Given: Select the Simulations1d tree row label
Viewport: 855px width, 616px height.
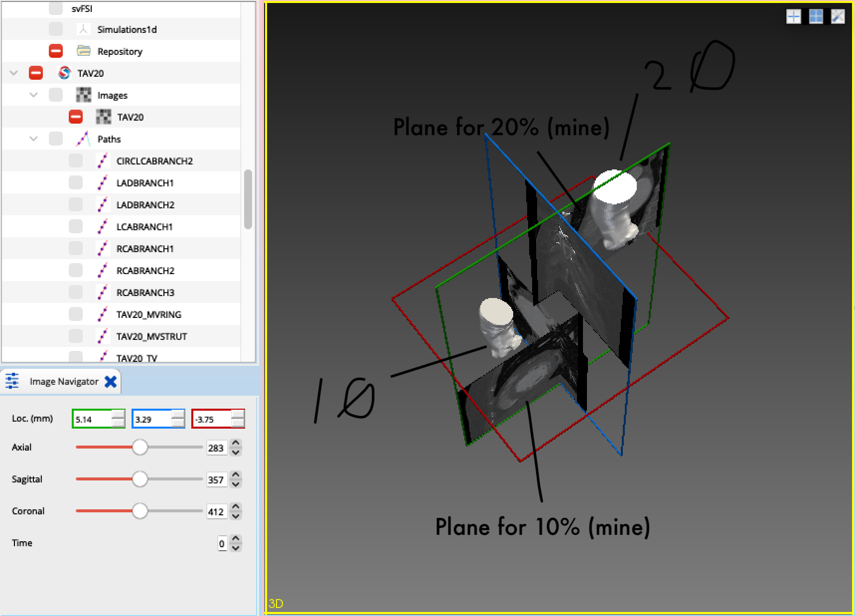Looking at the screenshot, I should (x=127, y=29).
